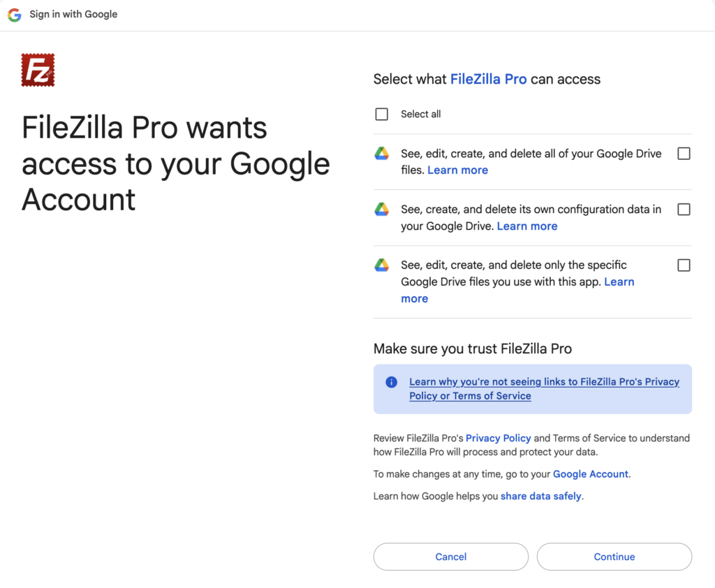
Task: Enable access to all Google Drive files
Action: point(684,154)
